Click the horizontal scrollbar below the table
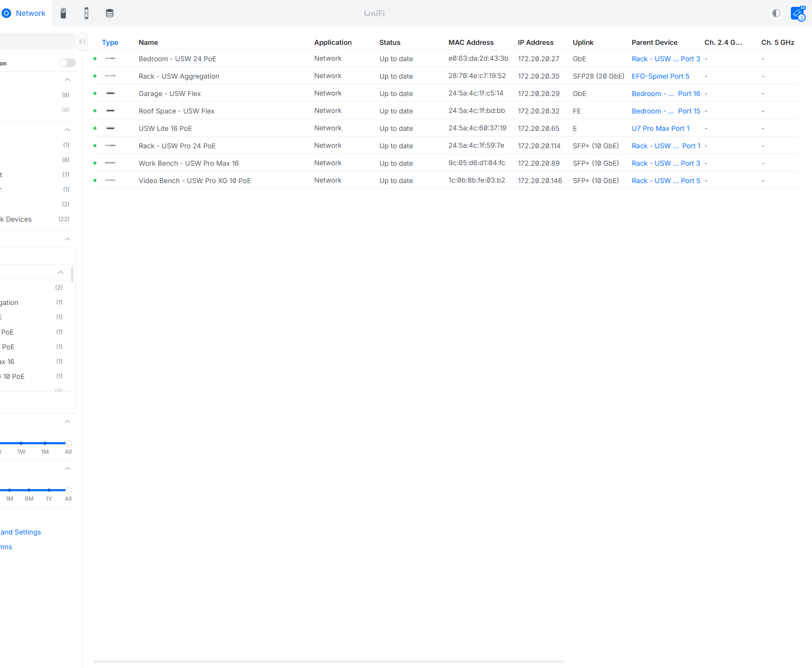 click(x=328, y=661)
